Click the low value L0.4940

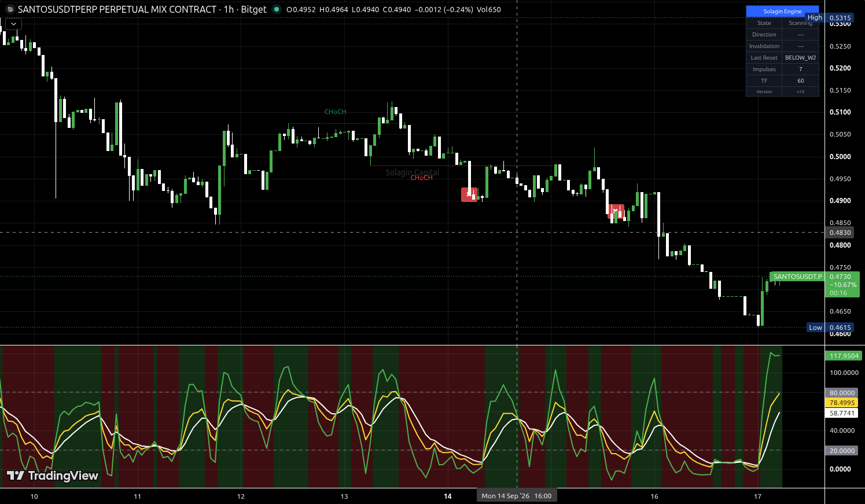coord(366,10)
